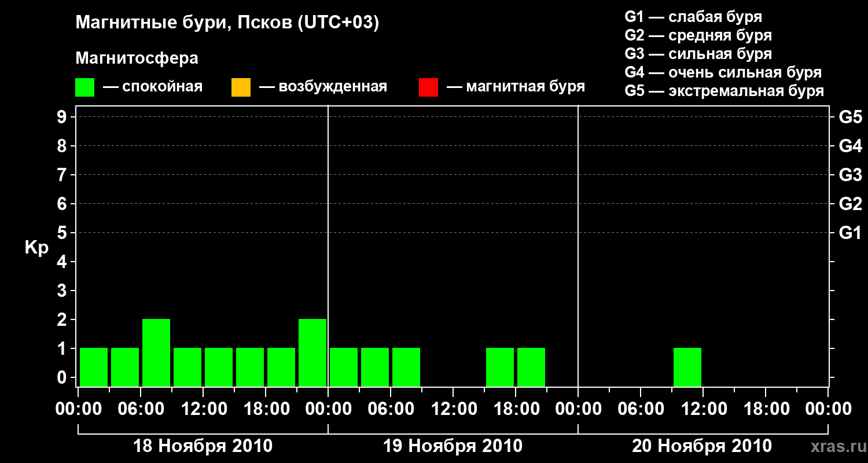Screen dimensions: 868x463
Task: Click the single green bar on 20 November
Action: (x=687, y=367)
